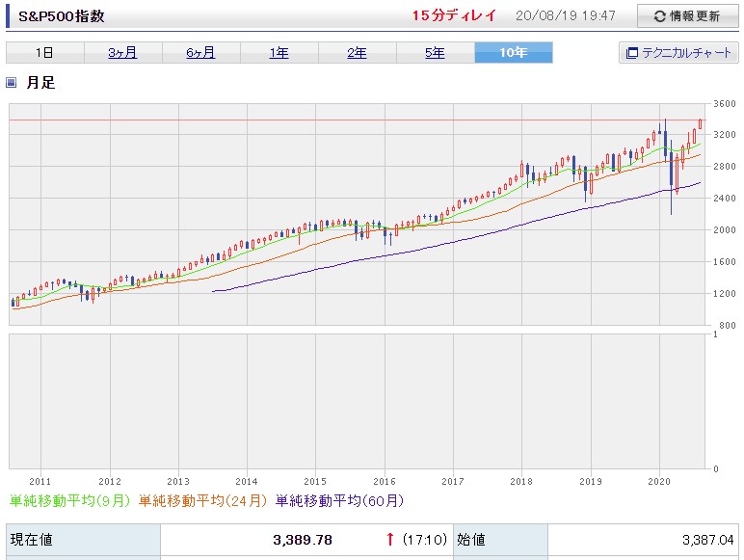Click the refresh arrows icon in 情報更新
This screenshot has height=560, width=744.
659,16
